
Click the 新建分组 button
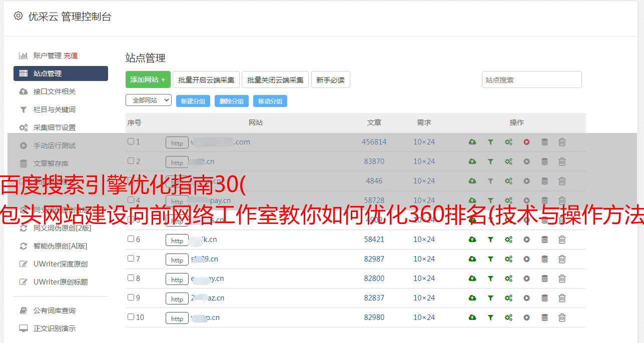[x=193, y=101]
